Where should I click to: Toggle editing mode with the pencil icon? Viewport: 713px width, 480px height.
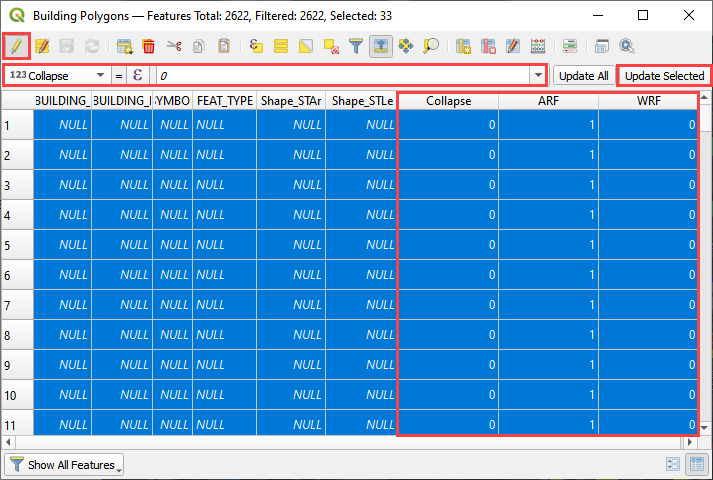[x=16, y=46]
